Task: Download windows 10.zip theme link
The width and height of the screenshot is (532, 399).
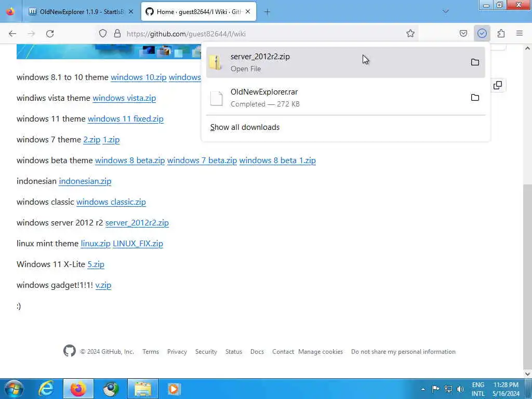Action: (x=138, y=77)
